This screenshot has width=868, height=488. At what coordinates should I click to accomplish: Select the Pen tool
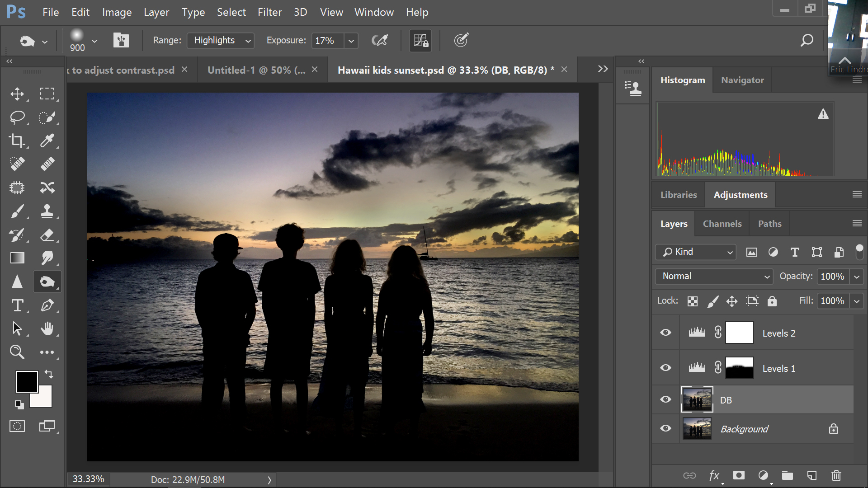47,305
